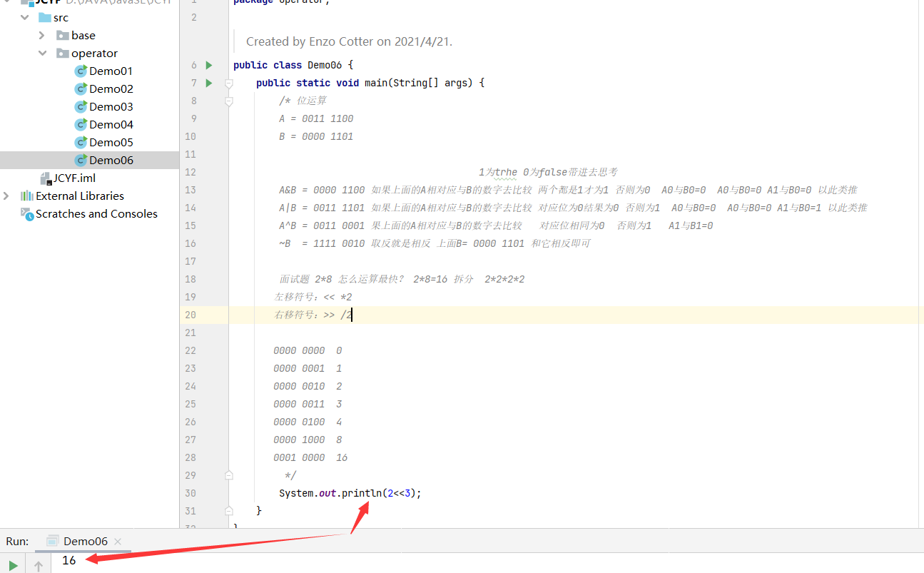Select the Demo02 class icon
Viewport: 924px width, 573px height.
pos(81,88)
